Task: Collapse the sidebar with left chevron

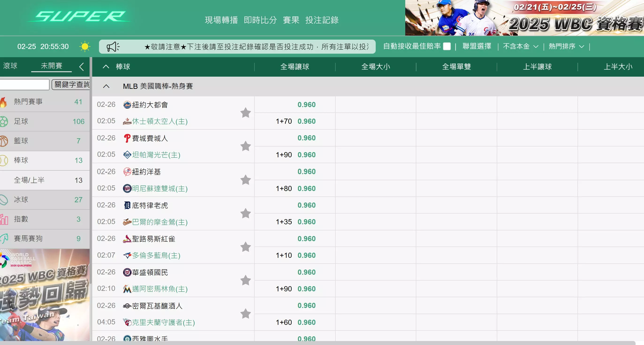Action: coord(81,67)
